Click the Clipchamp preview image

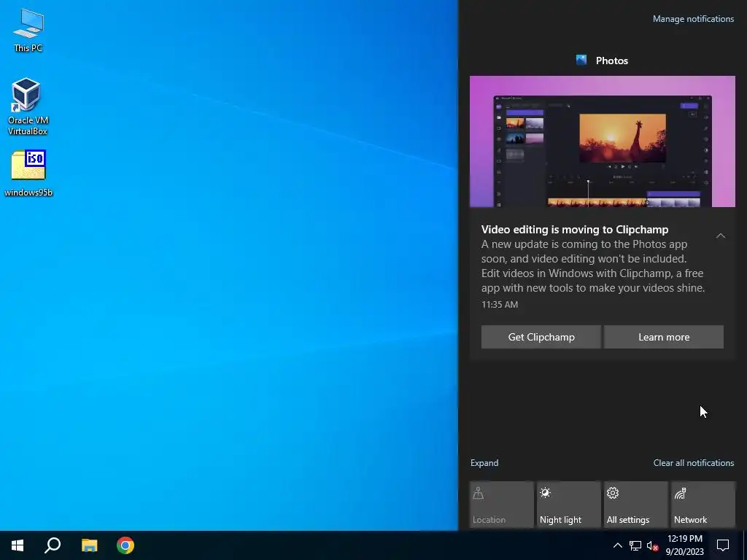coord(602,141)
